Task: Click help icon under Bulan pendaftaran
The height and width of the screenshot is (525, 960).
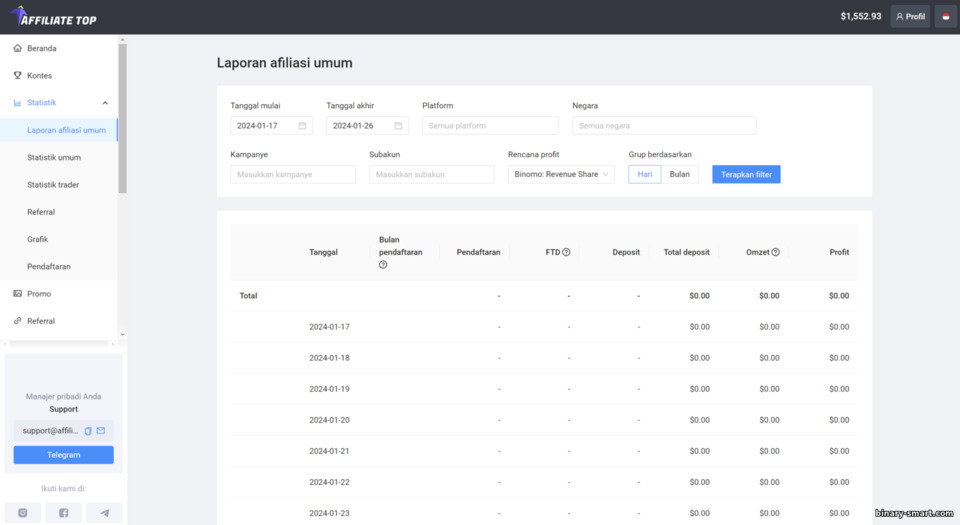Action: [x=383, y=265]
